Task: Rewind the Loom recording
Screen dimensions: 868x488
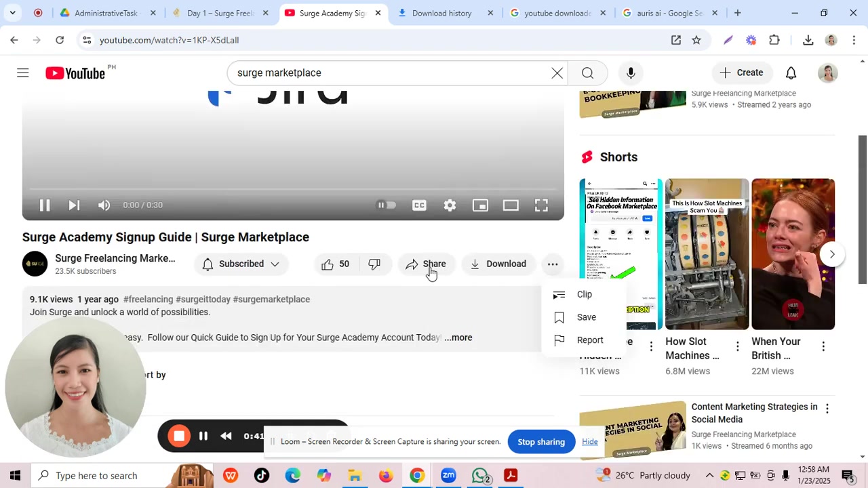Action: pyautogui.click(x=226, y=436)
